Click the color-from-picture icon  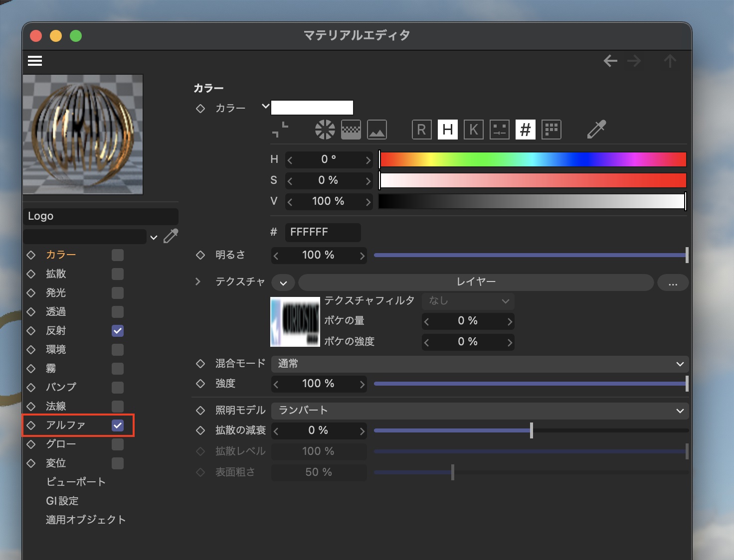[377, 130]
